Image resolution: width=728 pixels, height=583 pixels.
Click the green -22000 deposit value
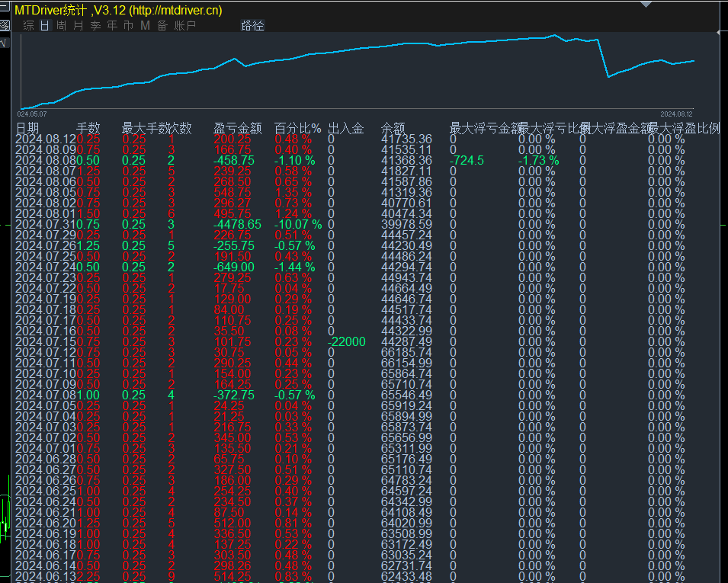(x=345, y=341)
